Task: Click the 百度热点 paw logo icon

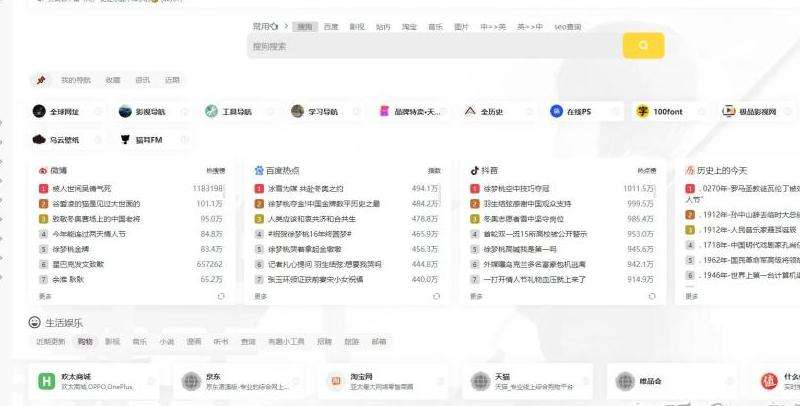Action: 259,170
